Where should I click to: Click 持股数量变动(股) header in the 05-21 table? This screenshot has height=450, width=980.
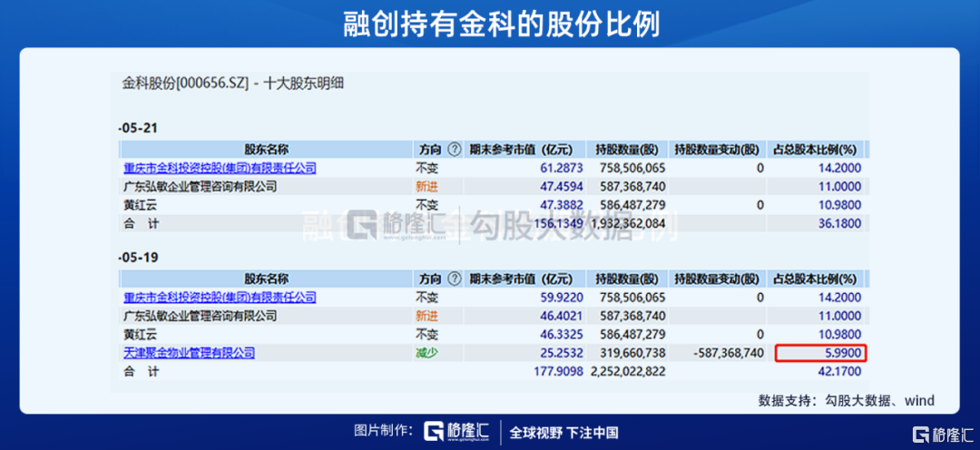pos(717,150)
